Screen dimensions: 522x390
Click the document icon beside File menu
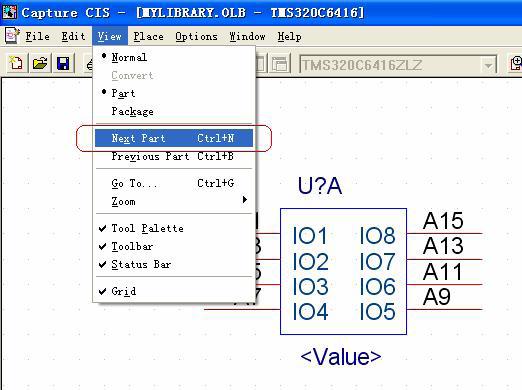[x=12, y=36]
